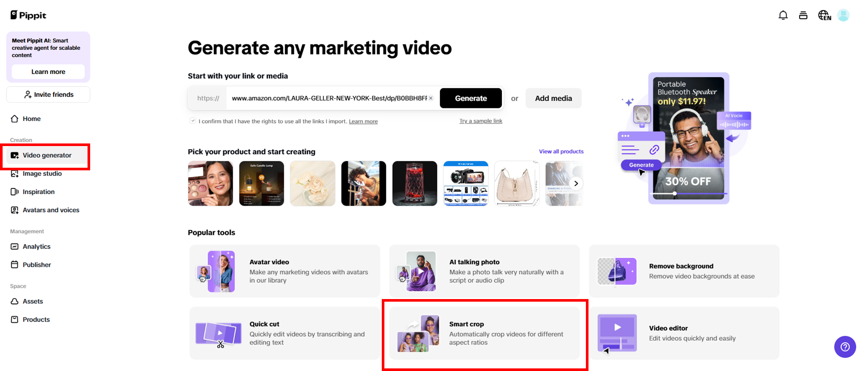Click the Analytics chart icon
The width and height of the screenshot is (868, 371).
point(15,246)
